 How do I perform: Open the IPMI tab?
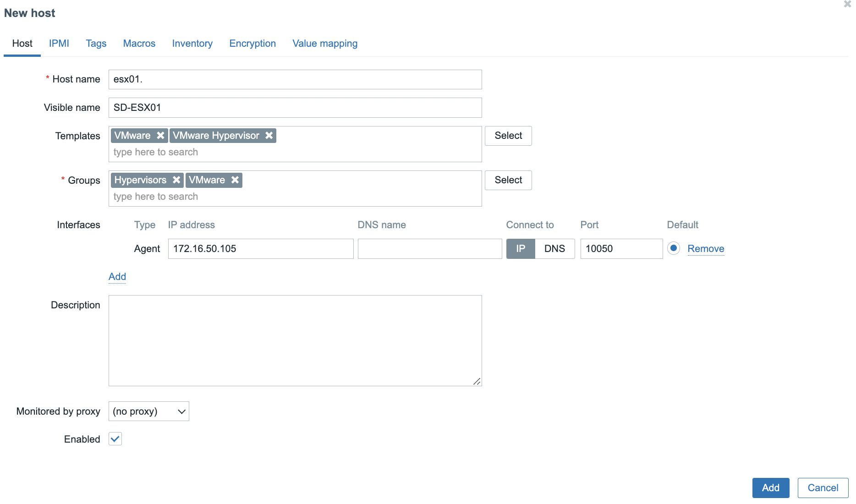pos(59,44)
